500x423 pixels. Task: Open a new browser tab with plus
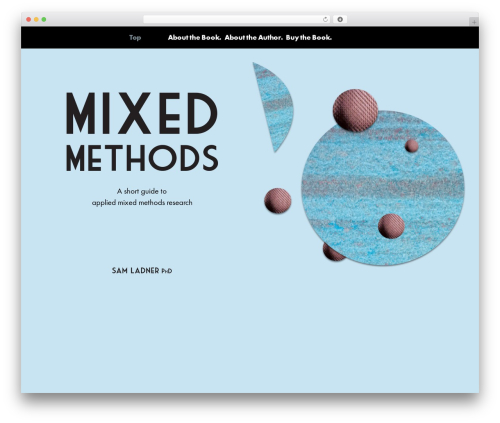tap(474, 22)
